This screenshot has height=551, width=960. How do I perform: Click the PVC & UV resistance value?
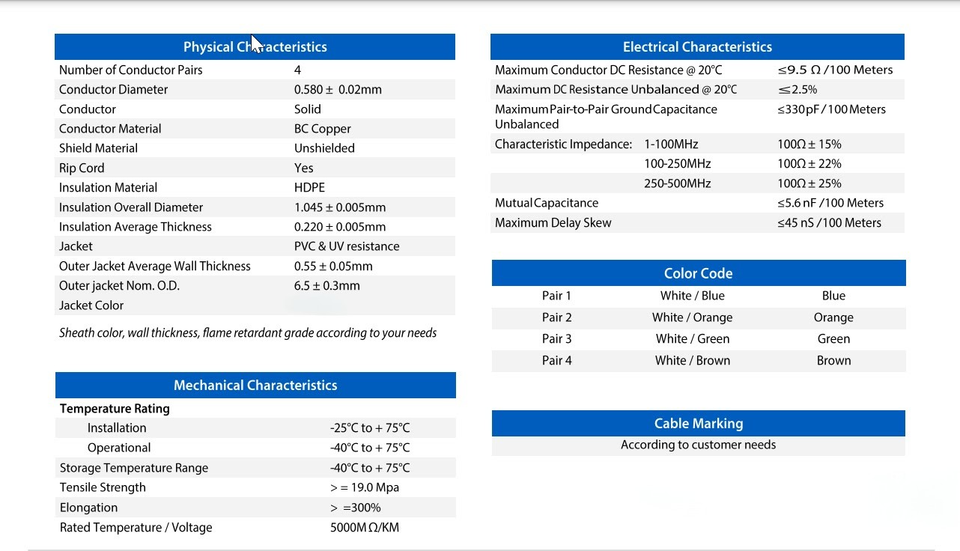tap(347, 246)
